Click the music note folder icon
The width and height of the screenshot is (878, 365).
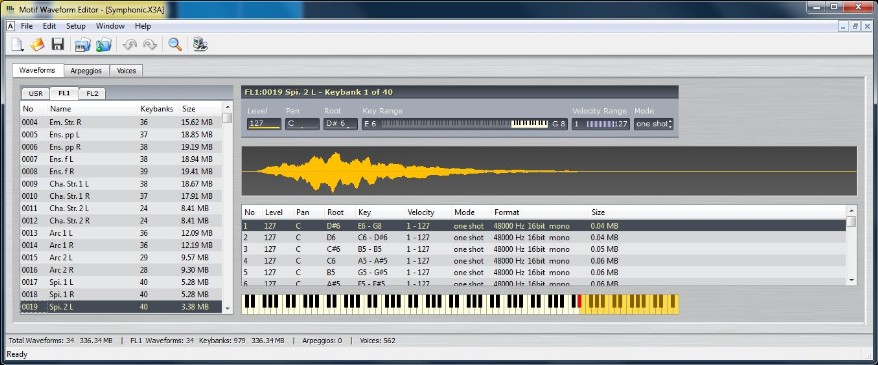pyautogui.click(x=104, y=45)
